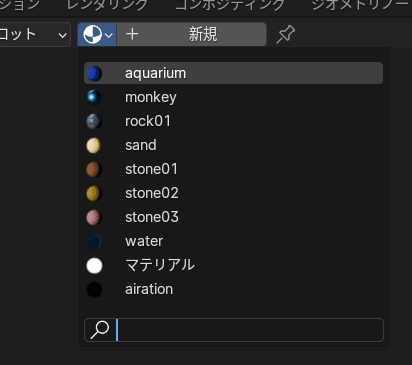The height and width of the screenshot is (365, 412).
Task: Open the コンポジティング workspace tab
Action: 230,5
